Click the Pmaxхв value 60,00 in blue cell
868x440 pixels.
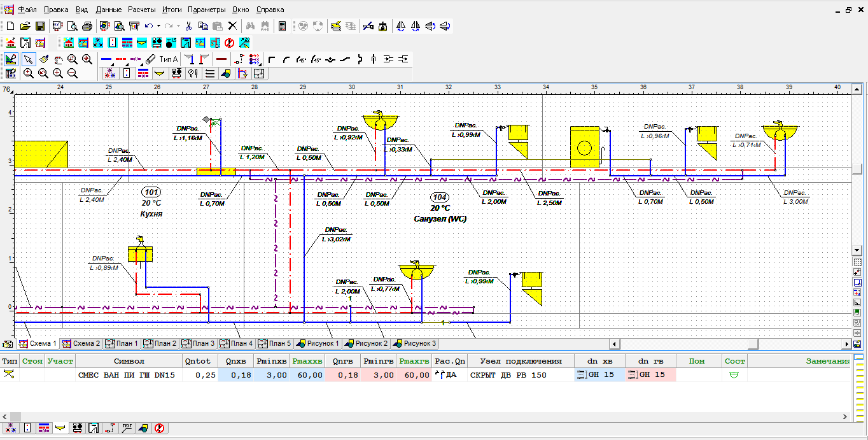[309, 375]
